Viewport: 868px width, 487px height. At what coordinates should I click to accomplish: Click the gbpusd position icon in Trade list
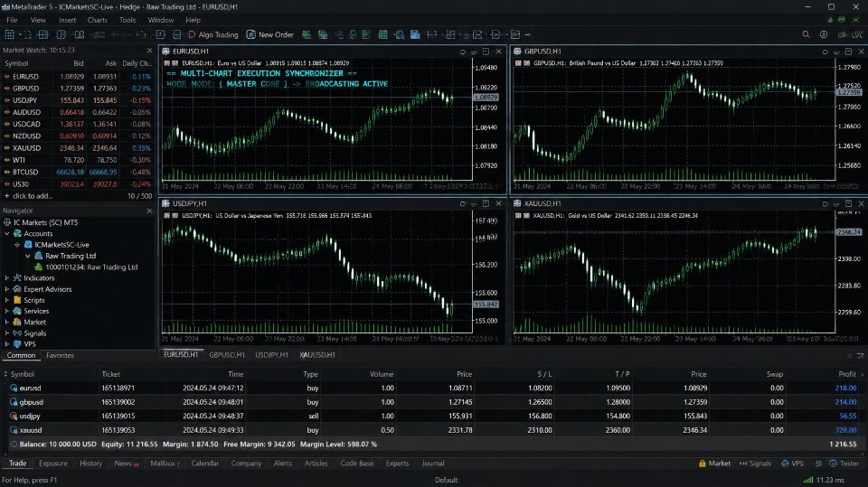click(x=14, y=402)
